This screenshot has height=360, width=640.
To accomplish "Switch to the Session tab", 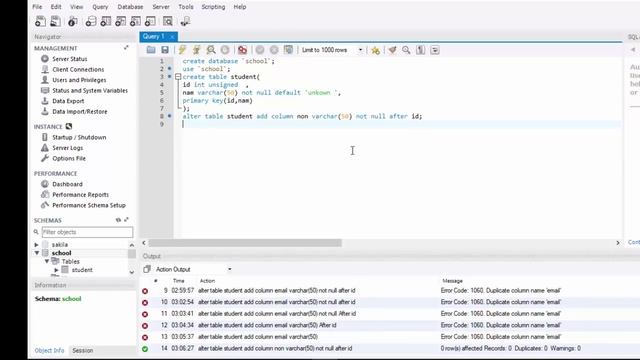I will (x=82, y=351).
